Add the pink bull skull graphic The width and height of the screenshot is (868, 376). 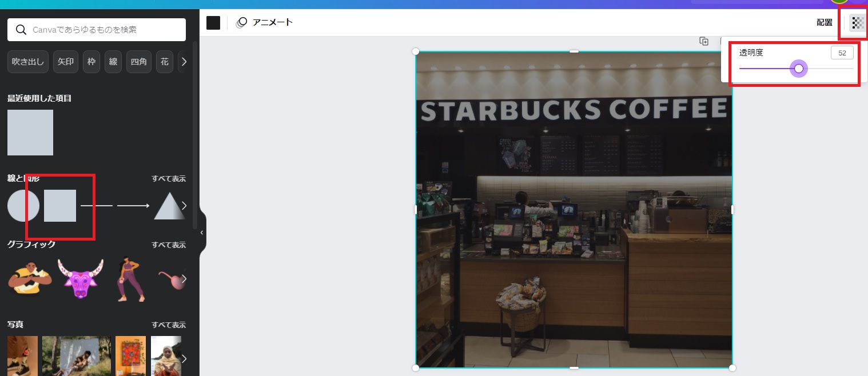(81, 279)
